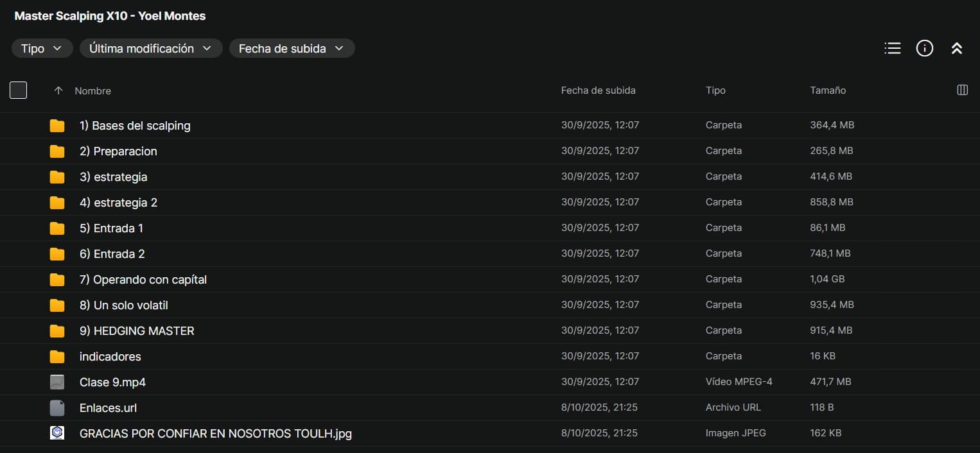Switch to list view layout icon
The width and height of the screenshot is (980, 453).
893,48
